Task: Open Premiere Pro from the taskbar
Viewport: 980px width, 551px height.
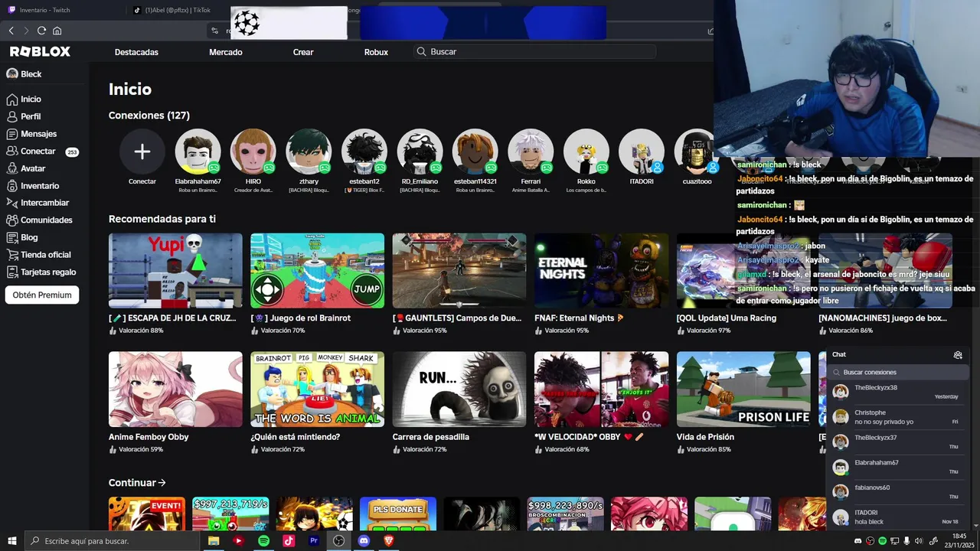Action: [x=313, y=540]
